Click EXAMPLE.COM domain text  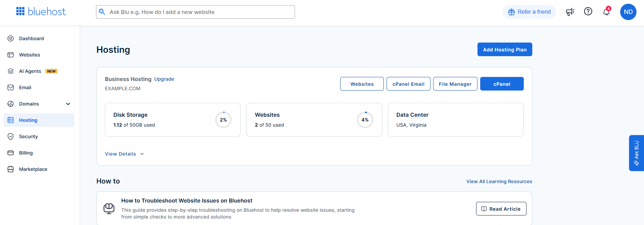click(123, 89)
